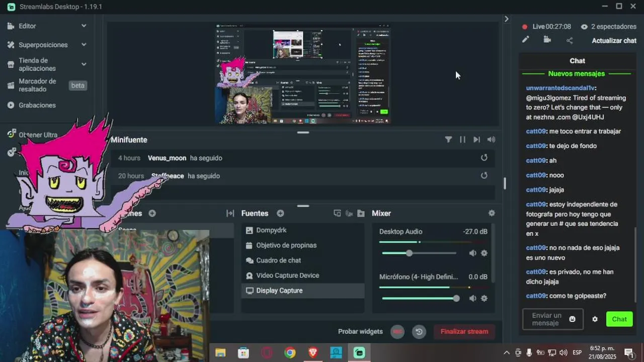Click the add-camera clip icon
The height and width of the screenshot is (362, 644).
click(547, 40)
